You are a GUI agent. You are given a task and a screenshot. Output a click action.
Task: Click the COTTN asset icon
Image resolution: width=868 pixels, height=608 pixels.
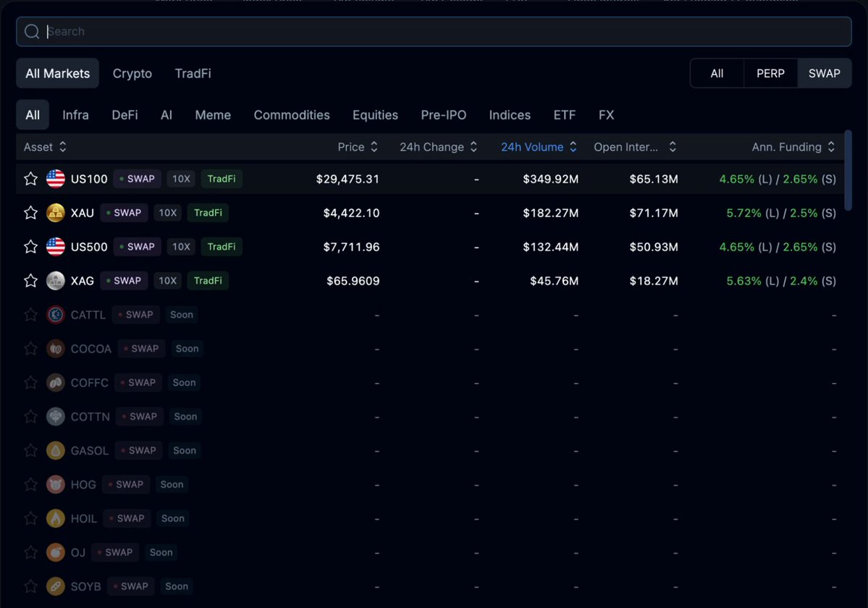[55, 417]
